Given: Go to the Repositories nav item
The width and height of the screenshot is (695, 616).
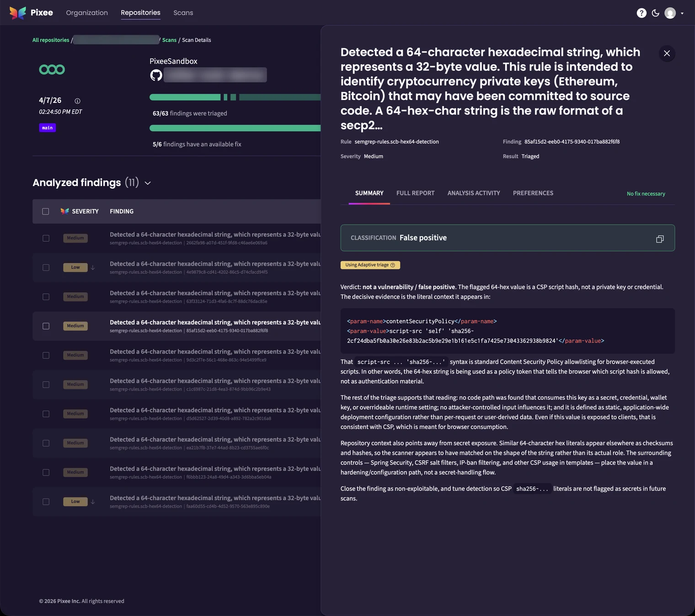Looking at the screenshot, I should (x=140, y=13).
